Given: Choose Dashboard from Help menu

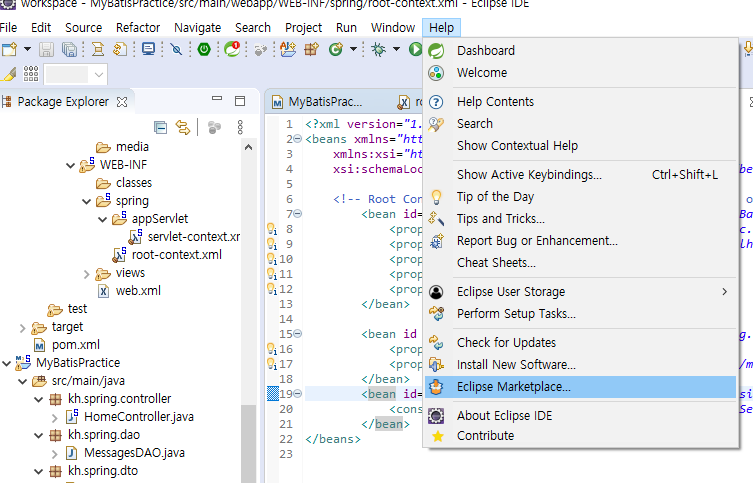Looking at the screenshot, I should (581, 50).
